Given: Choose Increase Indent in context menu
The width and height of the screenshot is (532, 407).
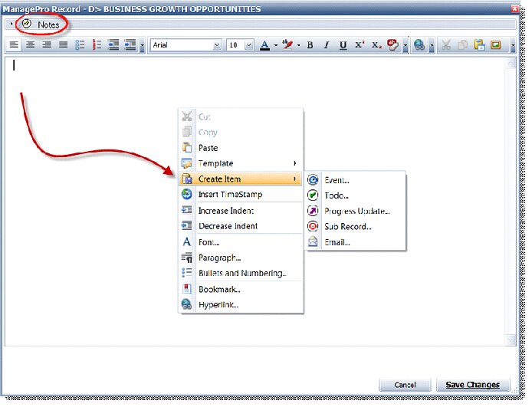Looking at the screenshot, I should coord(241,211).
